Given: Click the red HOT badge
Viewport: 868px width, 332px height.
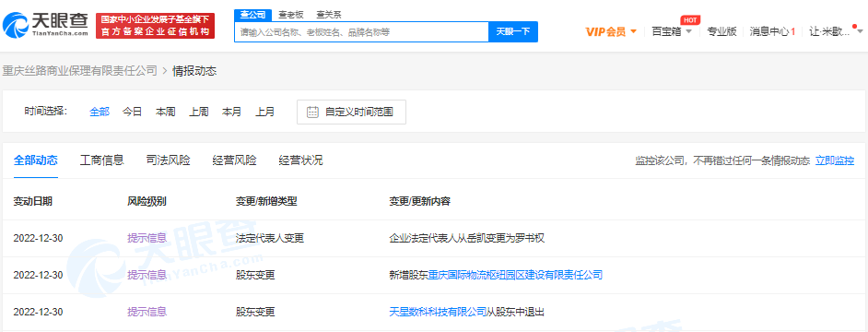Looking at the screenshot, I should [x=690, y=20].
